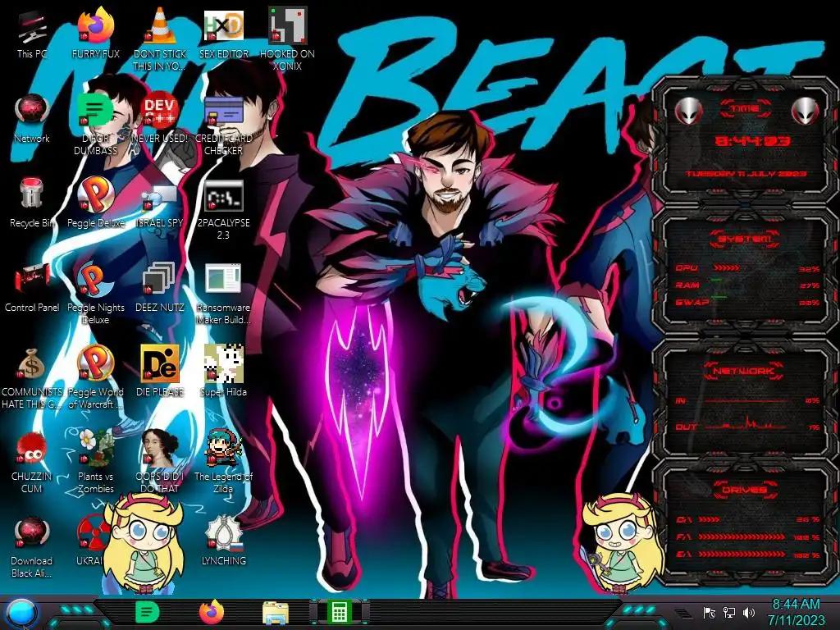The height and width of the screenshot is (630, 840).
Task: Open the DIE PLEASE yellow De icon
Action: tap(160, 372)
